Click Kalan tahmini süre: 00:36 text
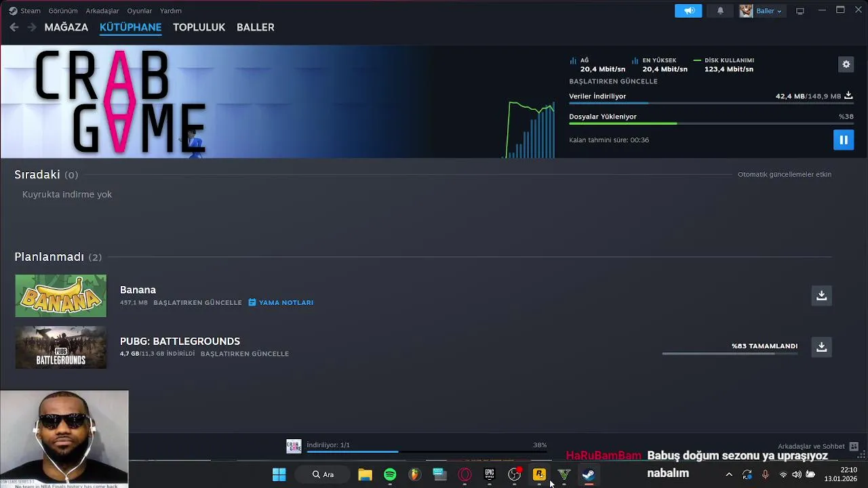This screenshot has height=488, width=868. click(609, 140)
